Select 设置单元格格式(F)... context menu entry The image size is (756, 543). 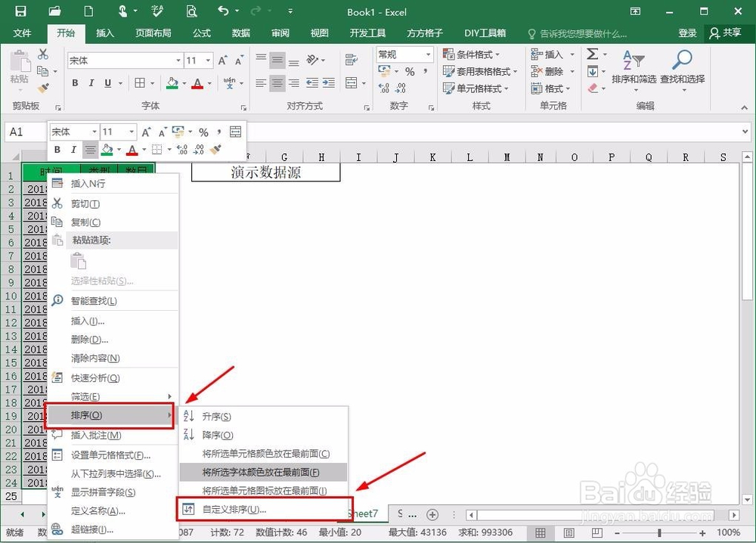coord(113,455)
